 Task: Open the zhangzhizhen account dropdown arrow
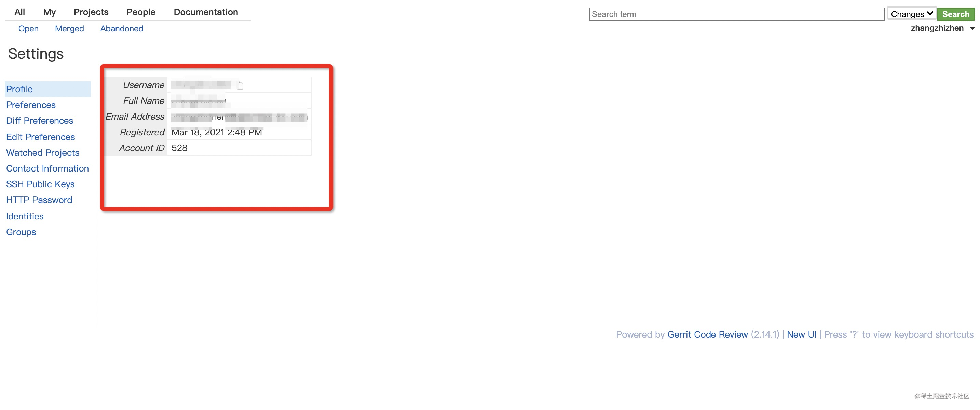(x=972, y=28)
